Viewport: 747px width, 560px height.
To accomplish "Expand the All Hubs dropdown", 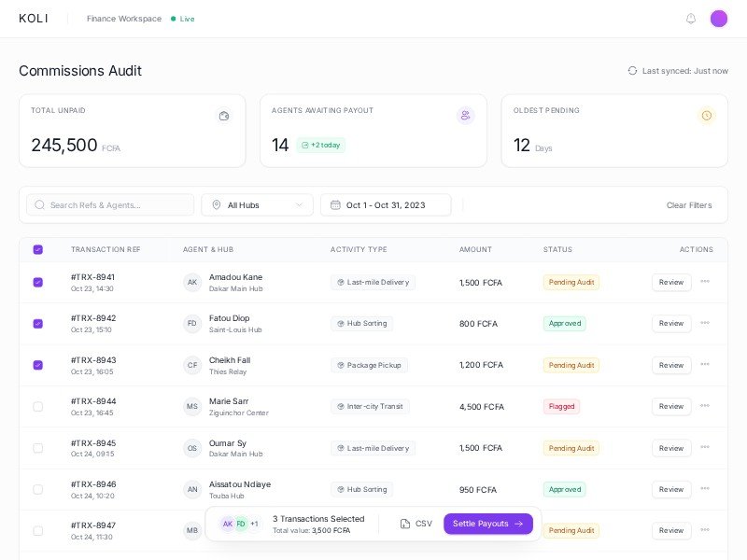I will (257, 205).
